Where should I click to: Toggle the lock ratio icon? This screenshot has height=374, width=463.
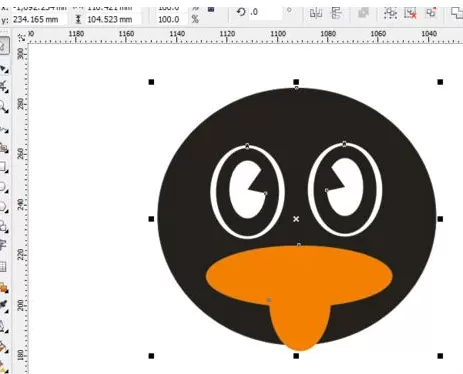point(211,9)
